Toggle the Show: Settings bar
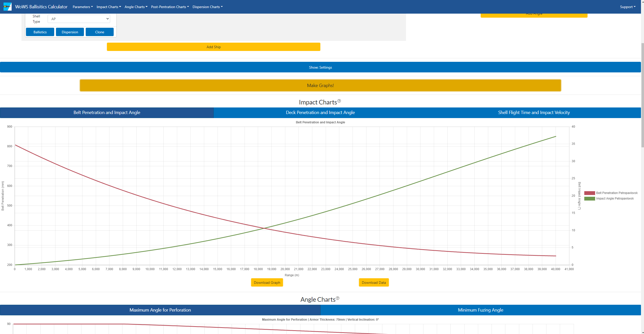 tap(320, 67)
